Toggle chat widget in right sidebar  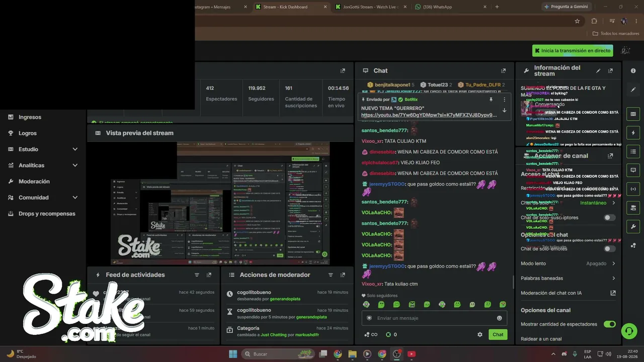(633, 170)
